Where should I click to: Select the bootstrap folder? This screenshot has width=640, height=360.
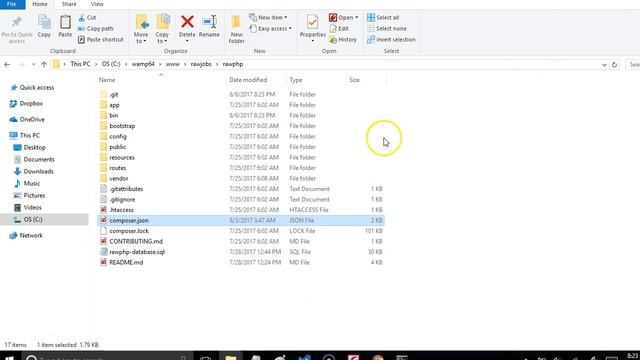pyautogui.click(x=241, y=126)
